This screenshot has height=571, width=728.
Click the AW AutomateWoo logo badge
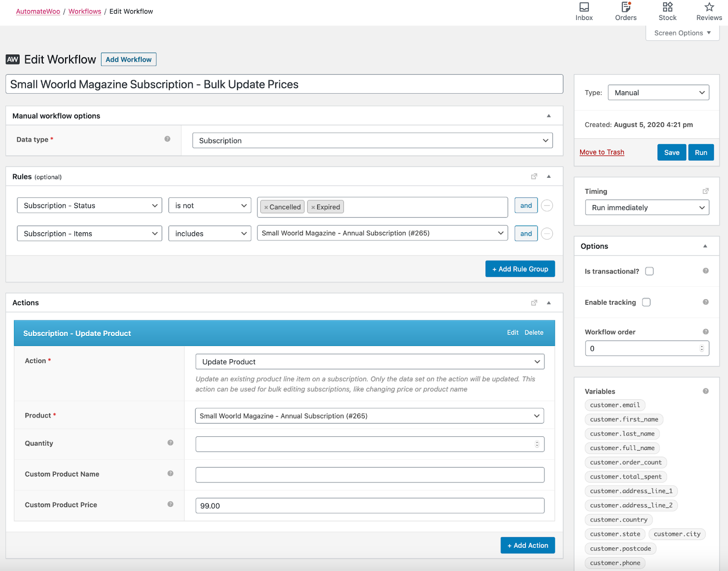[x=13, y=60]
